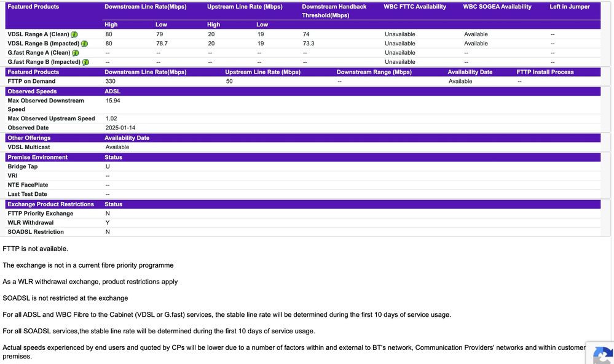Click the Premise Environment section header

click(x=37, y=157)
